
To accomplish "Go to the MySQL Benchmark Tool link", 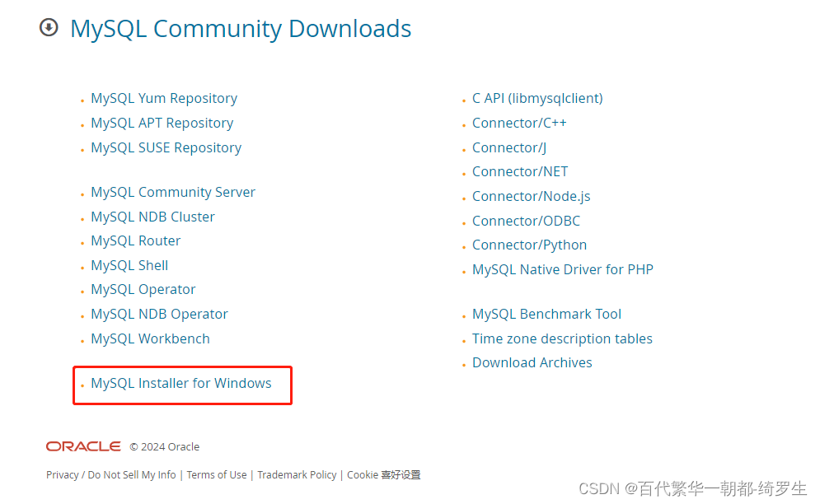I will click(546, 314).
